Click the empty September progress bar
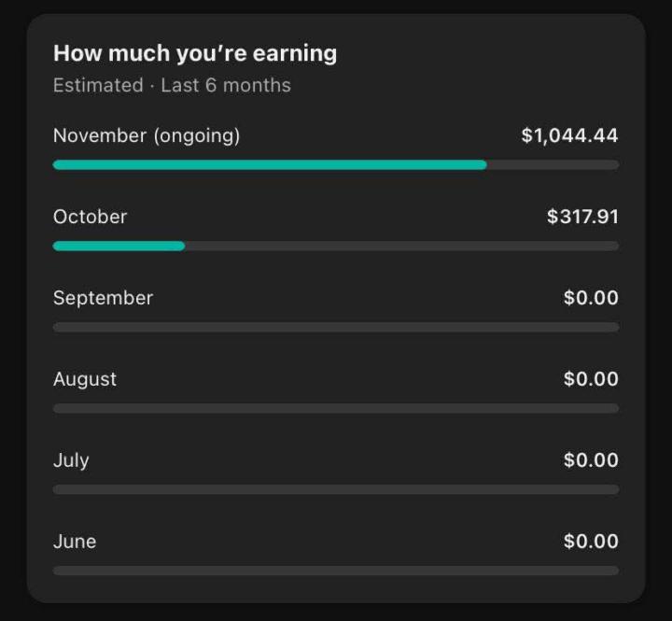 tap(336, 327)
